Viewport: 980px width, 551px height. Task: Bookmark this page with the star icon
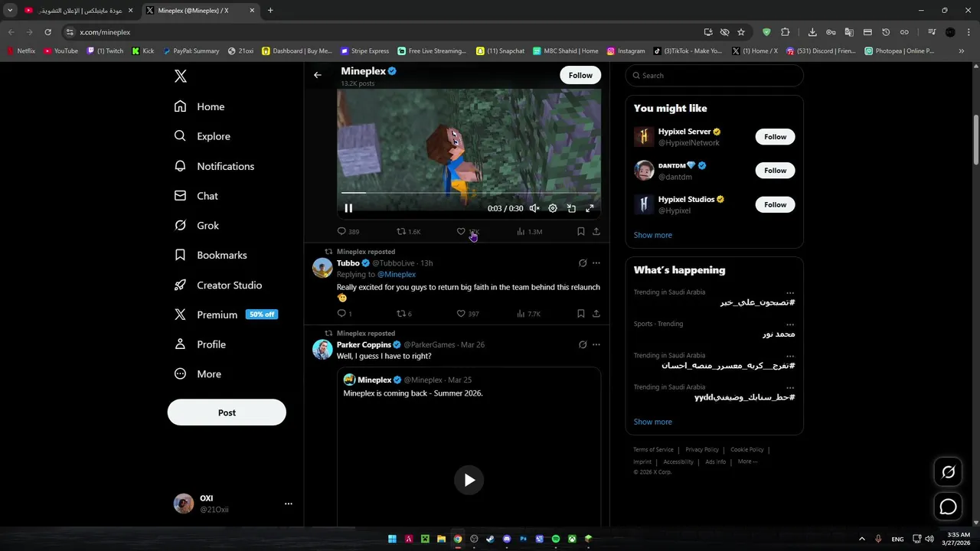click(741, 32)
